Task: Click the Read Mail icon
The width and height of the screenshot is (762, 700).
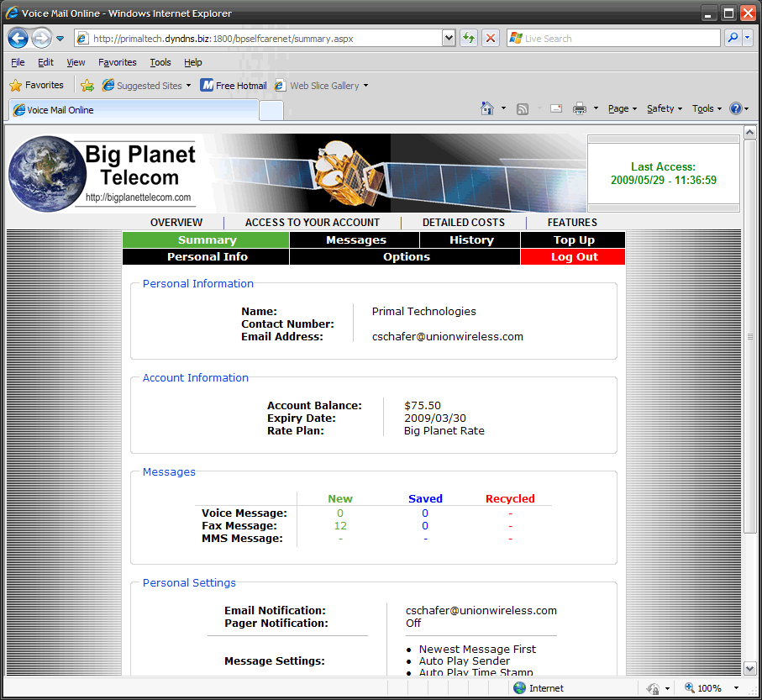Action: point(556,109)
